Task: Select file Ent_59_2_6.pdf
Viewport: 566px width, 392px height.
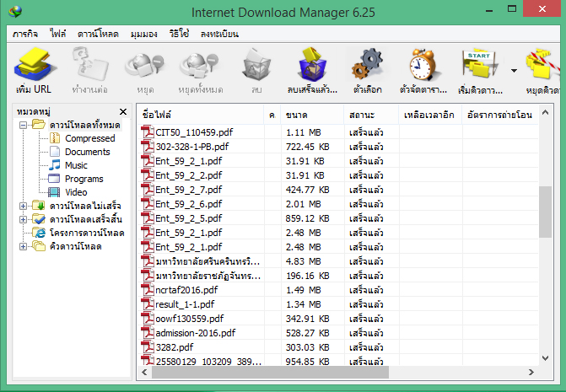Action: 188,204
